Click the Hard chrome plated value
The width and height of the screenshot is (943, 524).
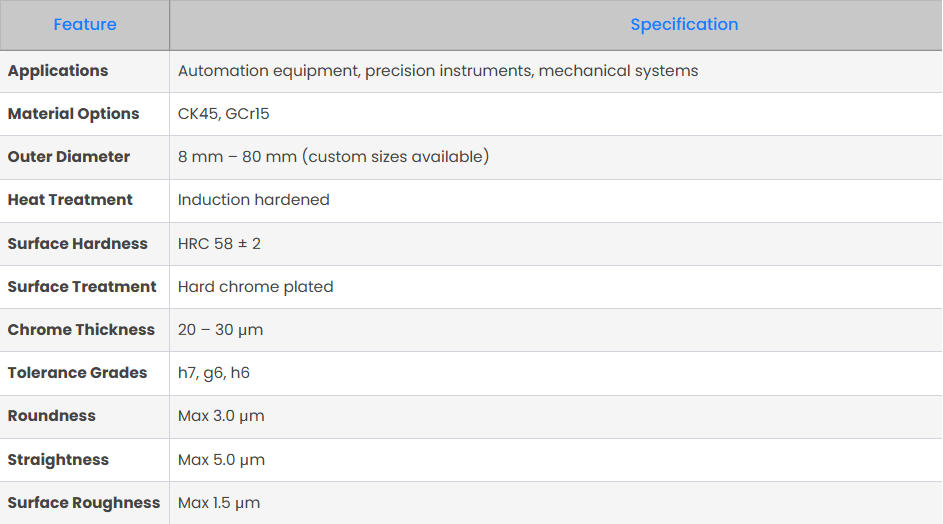256,287
